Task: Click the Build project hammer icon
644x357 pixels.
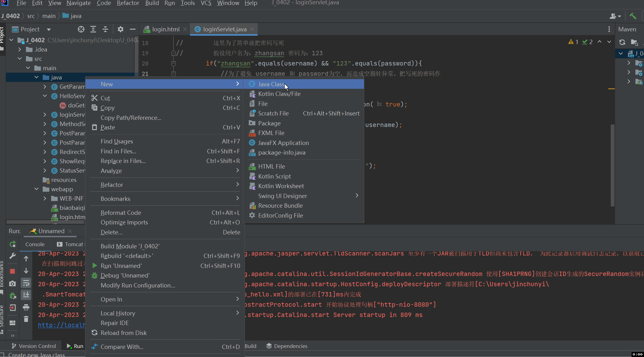Action: click(x=632, y=16)
